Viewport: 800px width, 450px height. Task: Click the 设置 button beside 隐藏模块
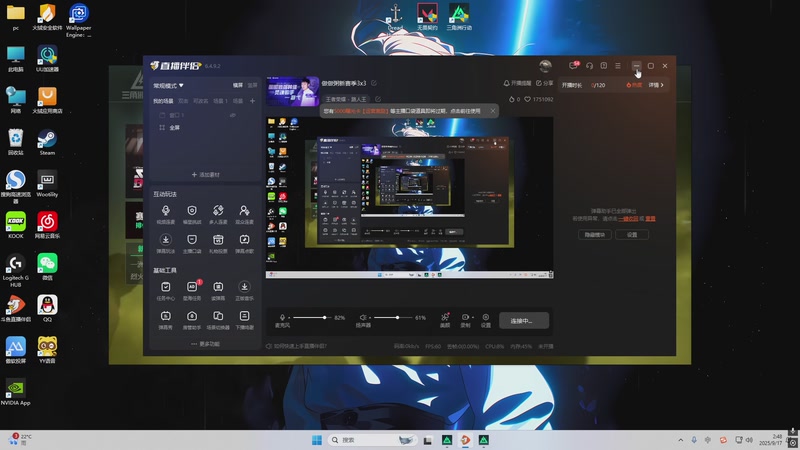(632, 235)
